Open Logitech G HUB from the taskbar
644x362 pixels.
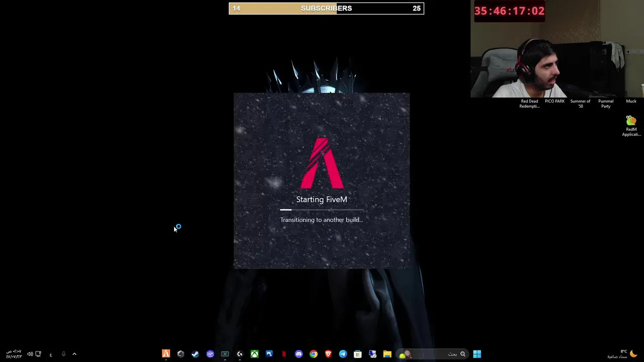(x=239, y=354)
